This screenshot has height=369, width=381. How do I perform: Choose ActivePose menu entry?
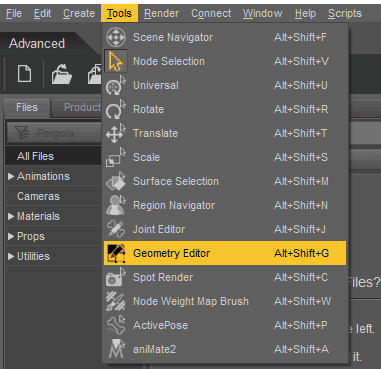(x=225, y=325)
